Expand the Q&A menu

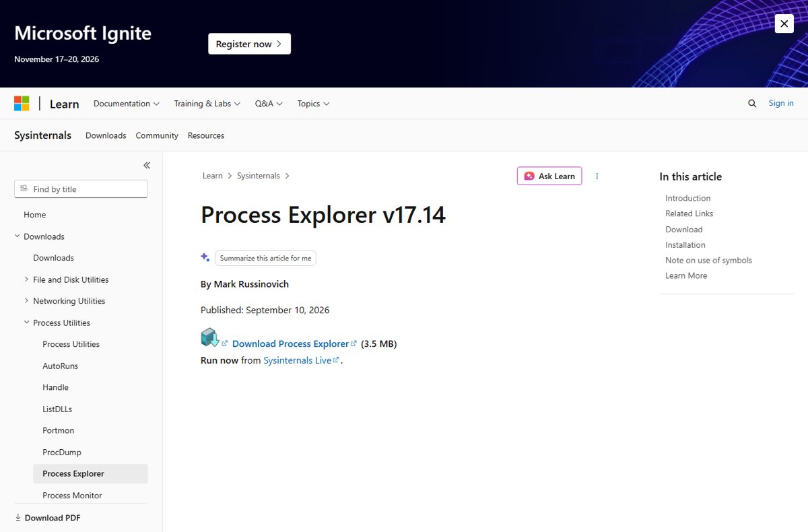click(269, 104)
